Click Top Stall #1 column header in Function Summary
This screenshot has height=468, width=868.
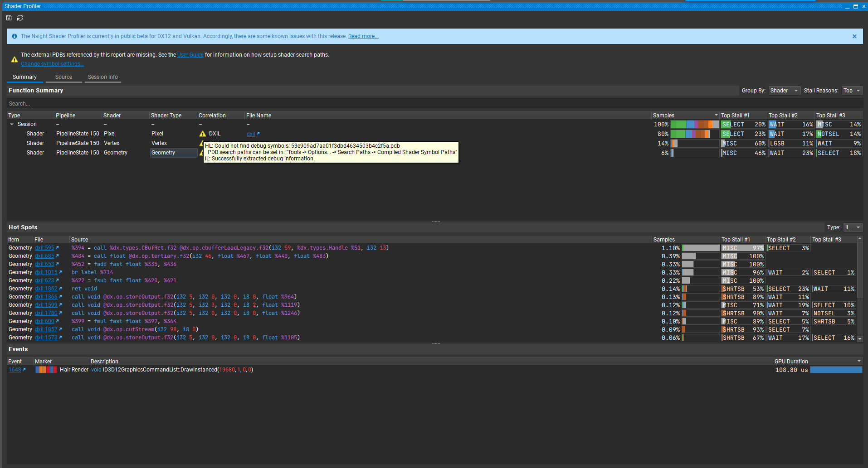pyautogui.click(x=743, y=116)
